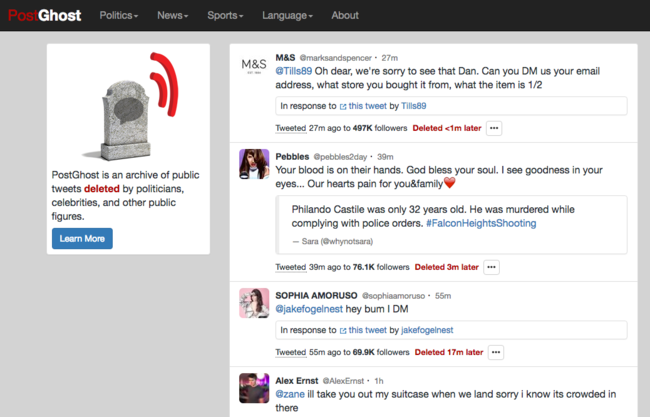Click the Alex Ernst account name
This screenshot has height=417, width=650.
coord(297,381)
